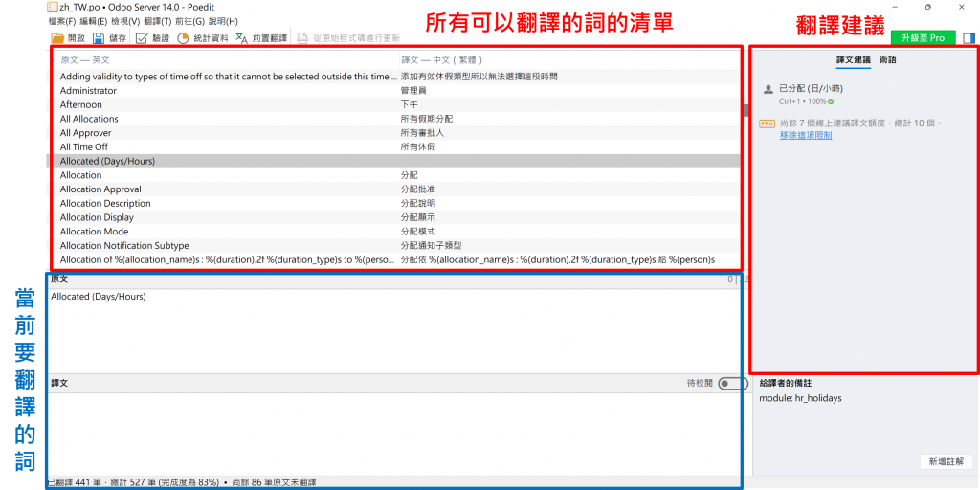Image resolution: width=980 pixels, height=490 pixels.
Task: Save the file using 儲存 disk icon
Action: tap(99, 38)
